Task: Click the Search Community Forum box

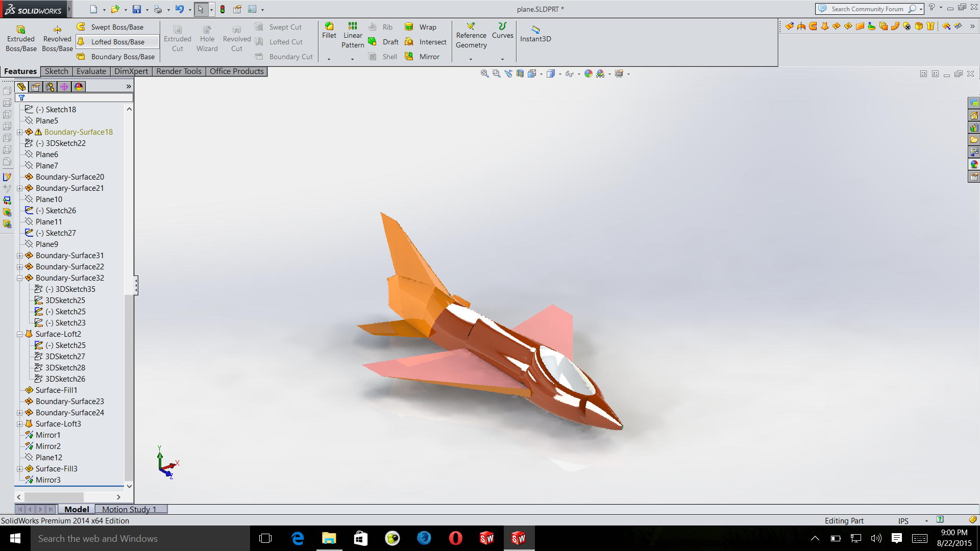Action: (x=868, y=9)
